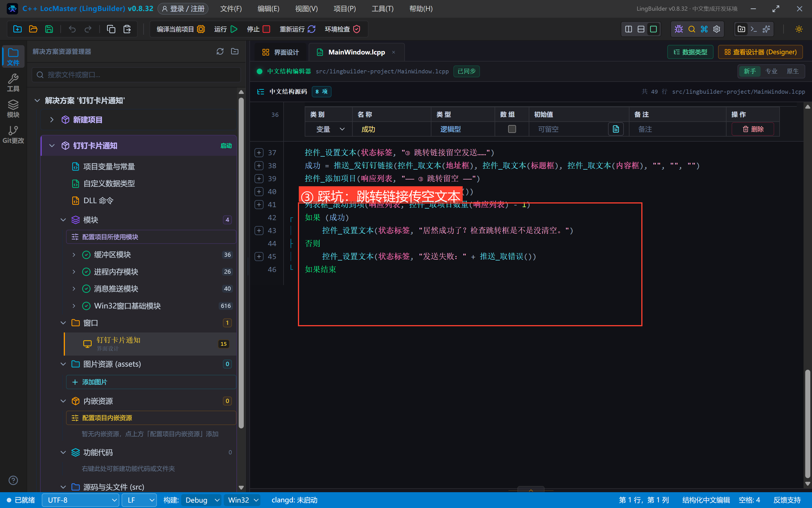Switch editor mode to 原生
The image size is (812, 508).
[x=793, y=71]
